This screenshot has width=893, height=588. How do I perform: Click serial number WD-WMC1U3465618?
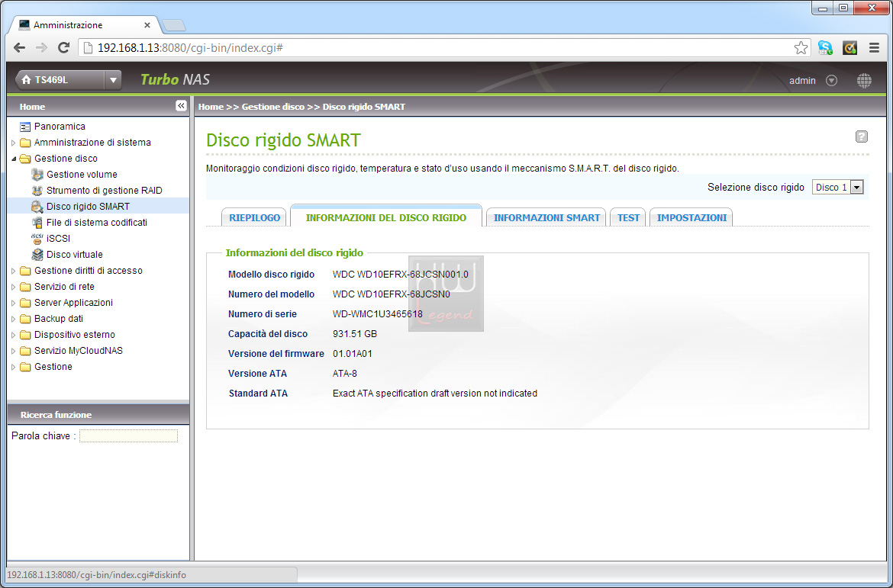[x=378, y=314]
